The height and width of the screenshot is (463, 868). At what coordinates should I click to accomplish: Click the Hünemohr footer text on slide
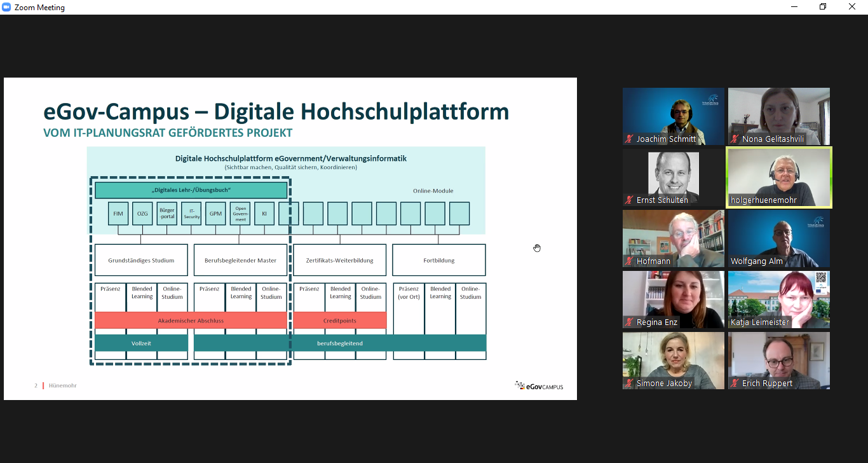point(63,385)
